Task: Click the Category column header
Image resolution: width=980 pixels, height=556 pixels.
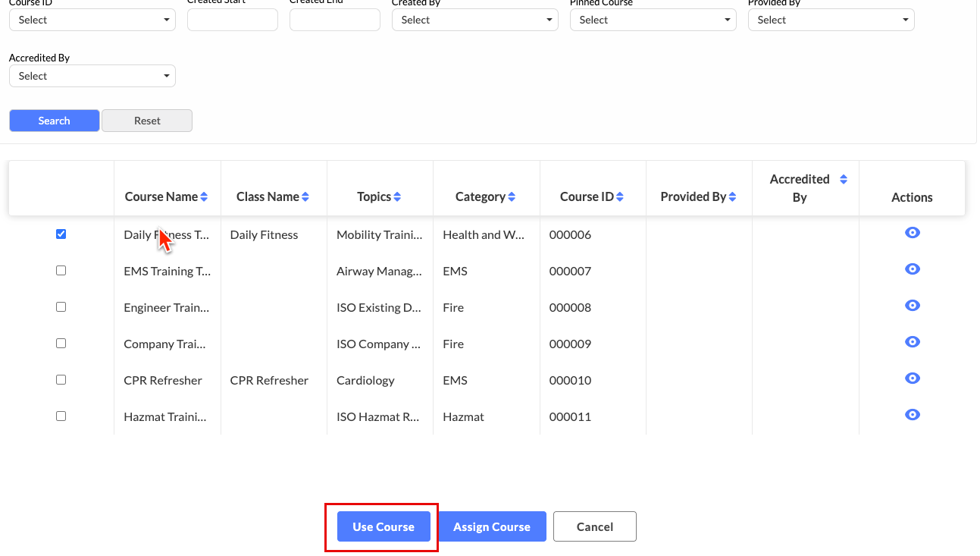Action: click(481, 197)
